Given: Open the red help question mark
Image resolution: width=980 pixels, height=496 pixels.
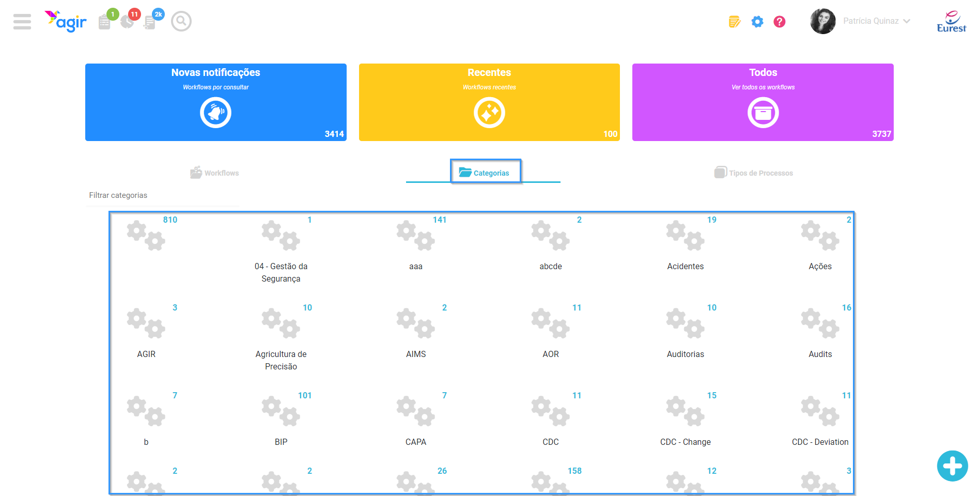Looking at the screenshot, I should (x=780, y=22).
